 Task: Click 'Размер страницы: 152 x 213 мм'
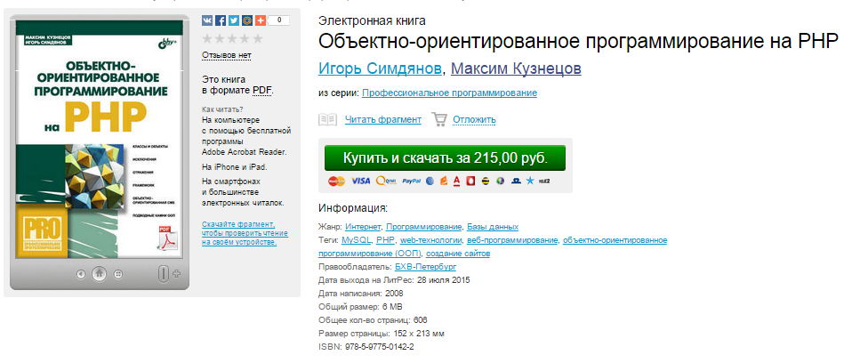tap(382, 334)
